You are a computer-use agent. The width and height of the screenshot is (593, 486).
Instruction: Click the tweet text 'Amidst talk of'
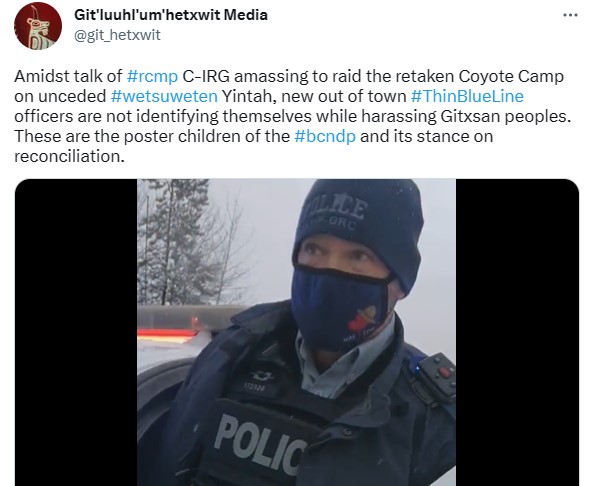68,76
